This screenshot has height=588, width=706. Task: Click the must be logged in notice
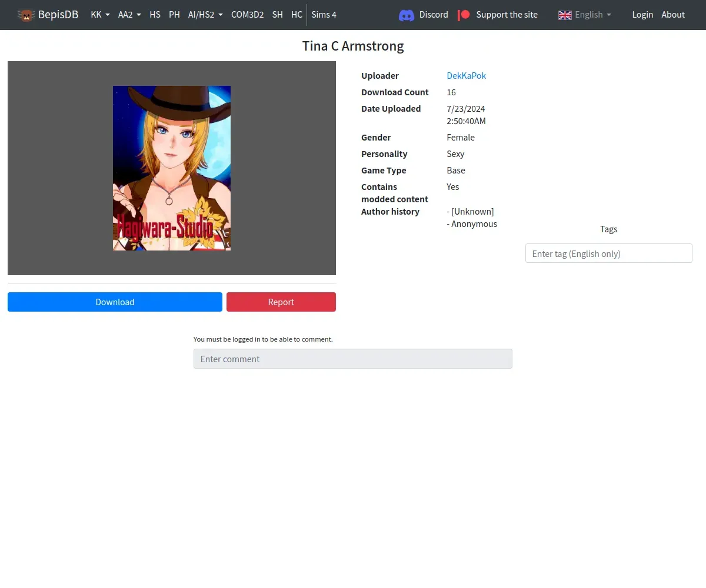point(263,339)
